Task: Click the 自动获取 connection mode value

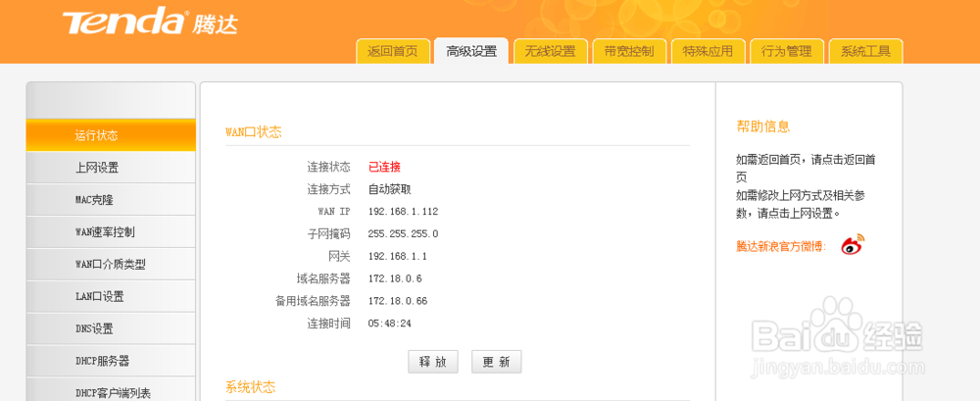Action: [x=389, y=189]
